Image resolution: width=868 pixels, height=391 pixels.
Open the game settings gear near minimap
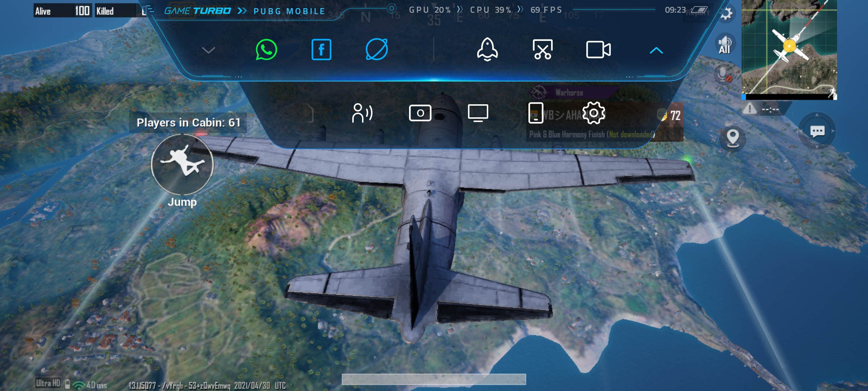726,14
